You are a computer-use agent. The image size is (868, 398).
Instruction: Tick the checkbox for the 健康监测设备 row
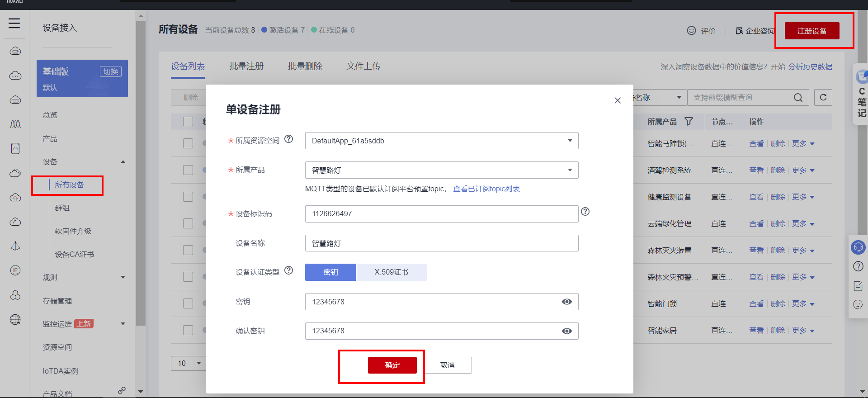(x=188, y=197)
